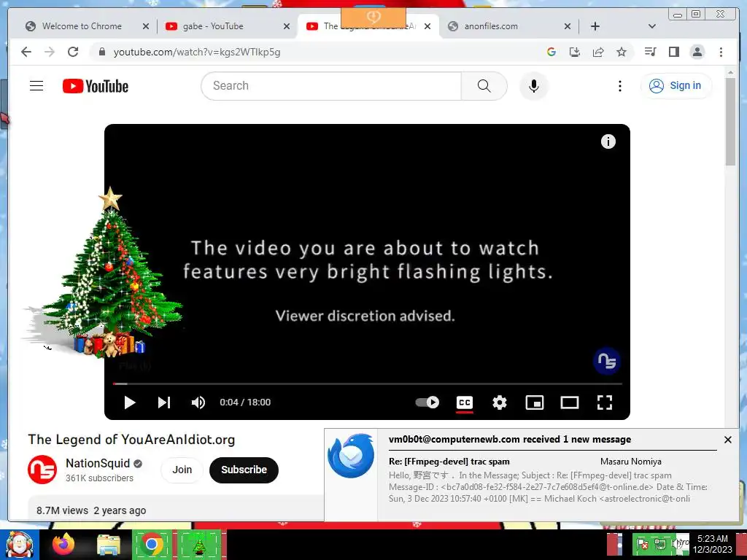Switch to Welcome to Chrome tab

pyautogui.click(x=82, y=26)
